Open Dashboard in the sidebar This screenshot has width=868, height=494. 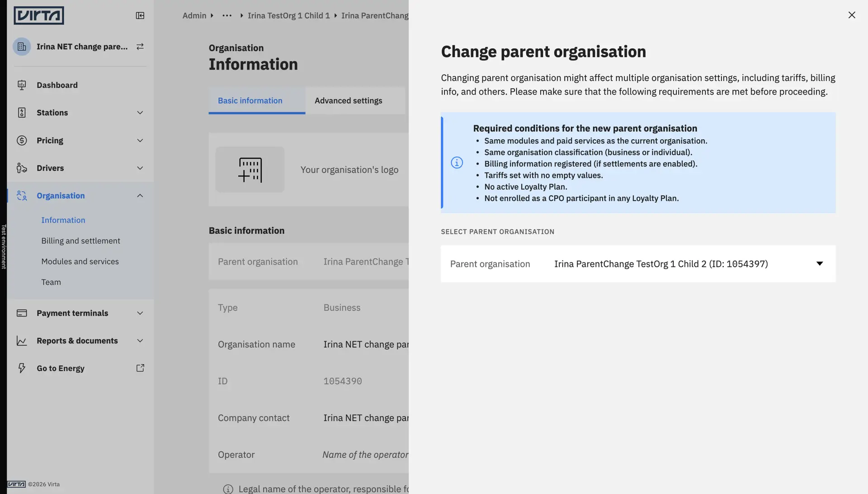pyautogui.click(x=57, y=85)
